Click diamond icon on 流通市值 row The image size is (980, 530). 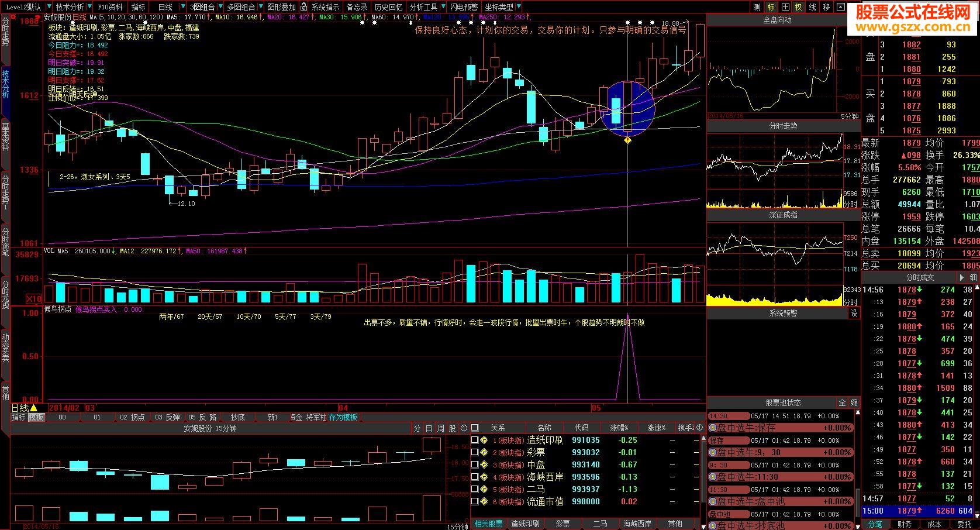(x=484, y=501)
